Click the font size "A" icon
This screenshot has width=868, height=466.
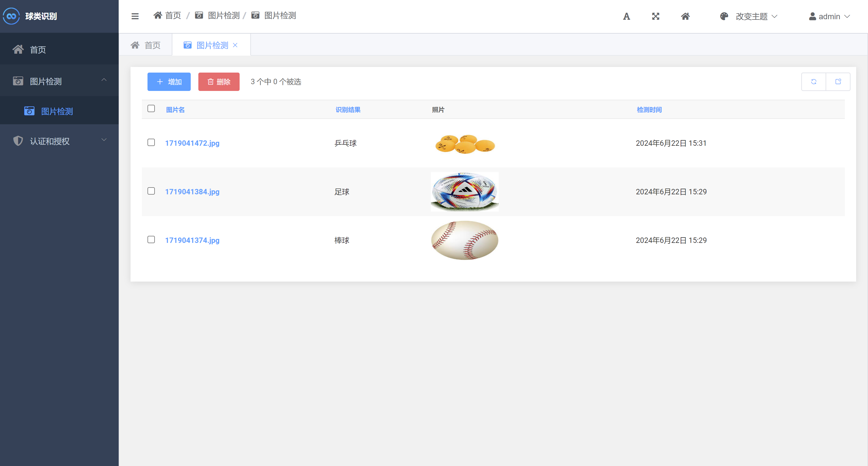[626, 16]
